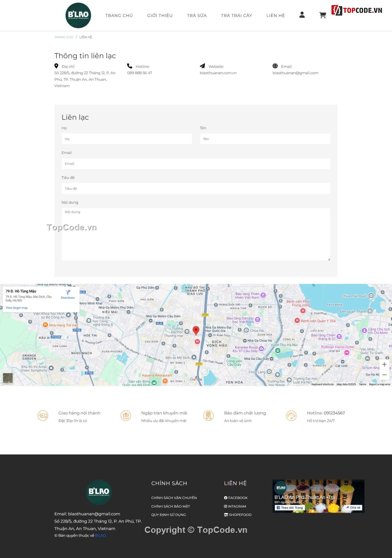Screen dimensions: 392x558
Task: Click the map Directions icon
Action: [x=68, y=292]
